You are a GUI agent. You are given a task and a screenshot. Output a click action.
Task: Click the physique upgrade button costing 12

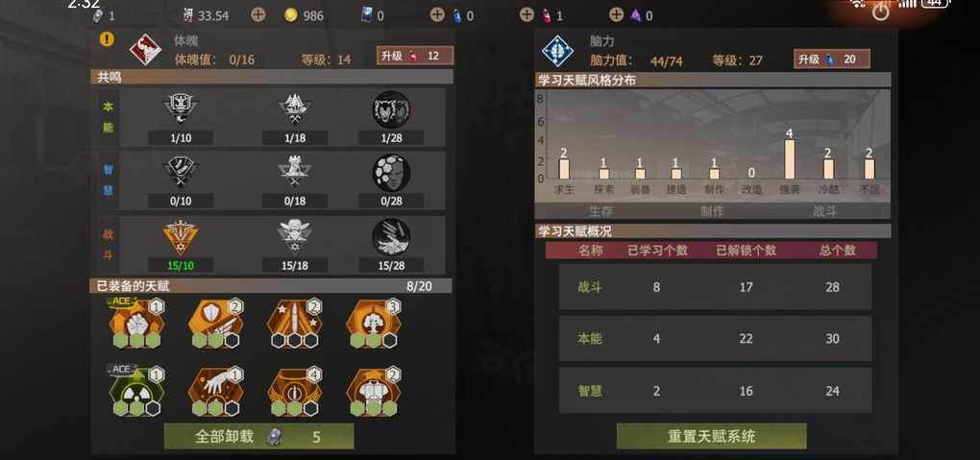(415, 56)
